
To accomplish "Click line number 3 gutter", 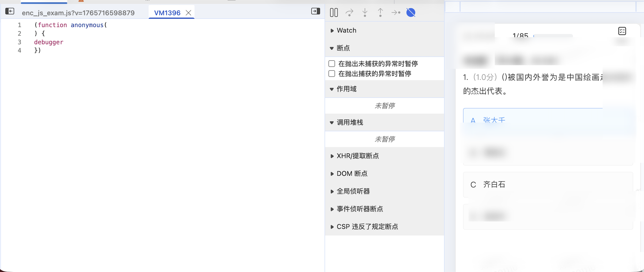I will (x=20, y=42).
